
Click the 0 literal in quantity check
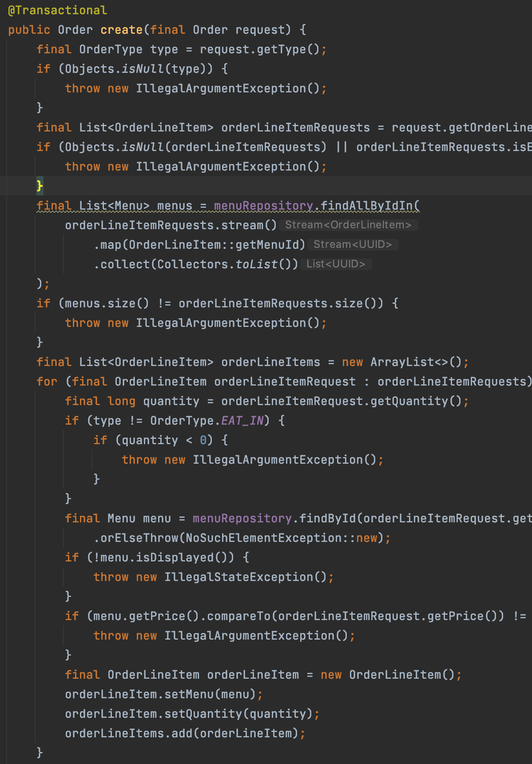pos(203,440)
